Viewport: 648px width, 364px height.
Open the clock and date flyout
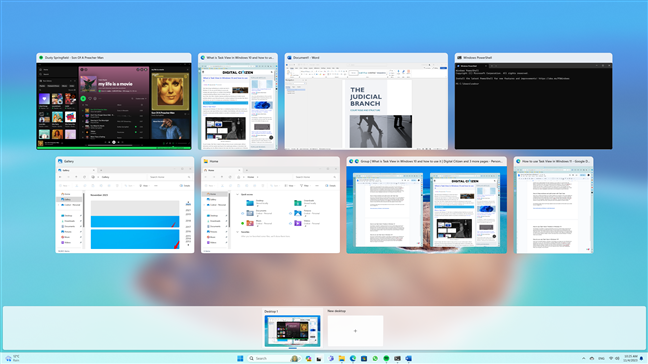click(x=631, y=358)
